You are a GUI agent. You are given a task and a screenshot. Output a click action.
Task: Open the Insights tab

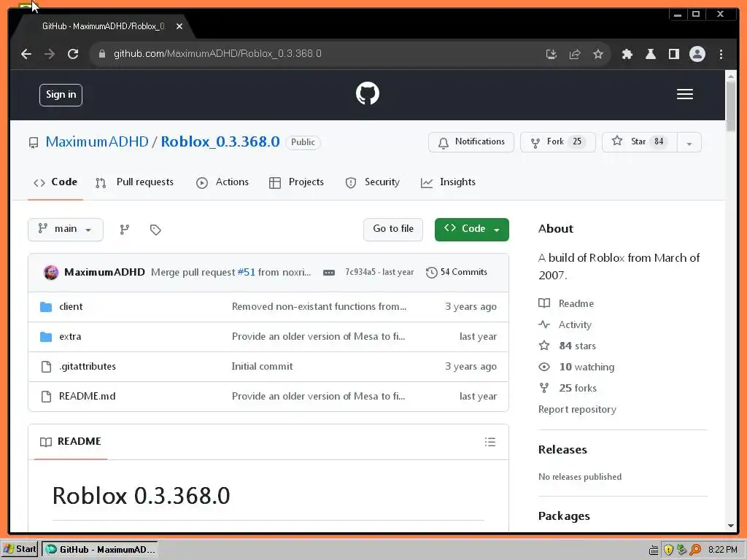(449, 182)
